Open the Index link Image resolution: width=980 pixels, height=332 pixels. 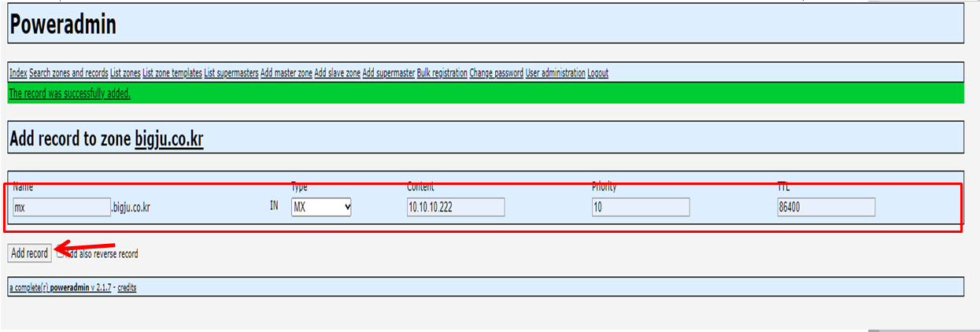tap(18, 73)
